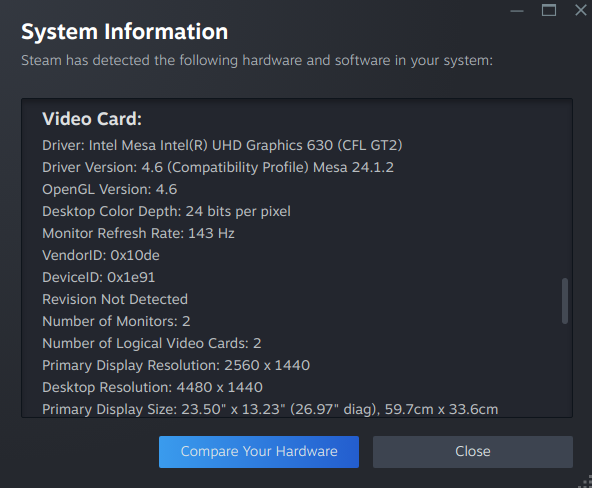Select the 'DeviceID: 0x1e91' line
Screen dimensions: 592x488
tap(99, 277)
